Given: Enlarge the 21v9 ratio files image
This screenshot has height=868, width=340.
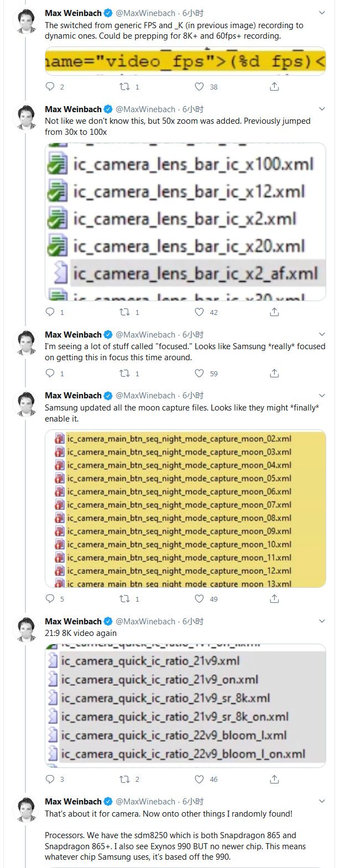Looking at the screenshot, I should point(185,706).
